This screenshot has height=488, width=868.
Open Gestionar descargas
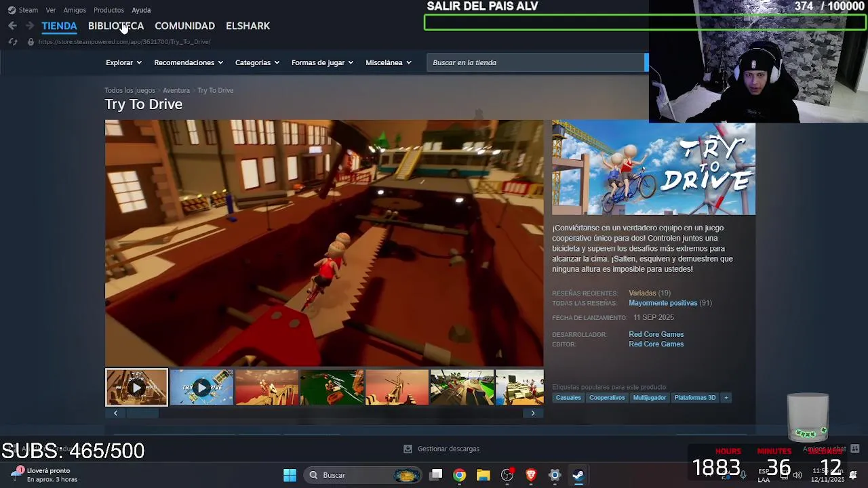click(448, 449)
